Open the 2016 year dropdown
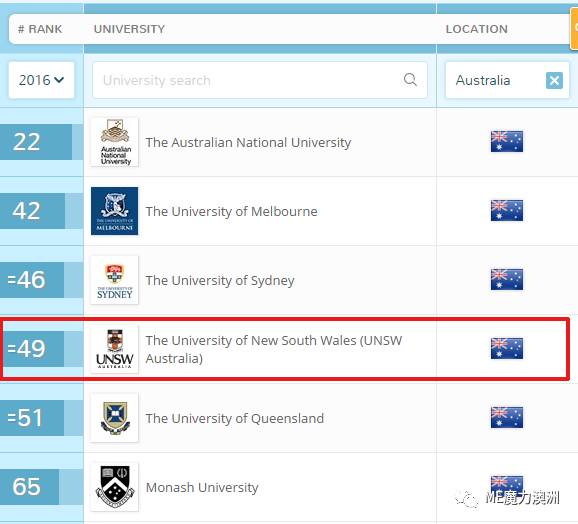The width and height of the screenshot is (578, 524). [x=41, y=80]
